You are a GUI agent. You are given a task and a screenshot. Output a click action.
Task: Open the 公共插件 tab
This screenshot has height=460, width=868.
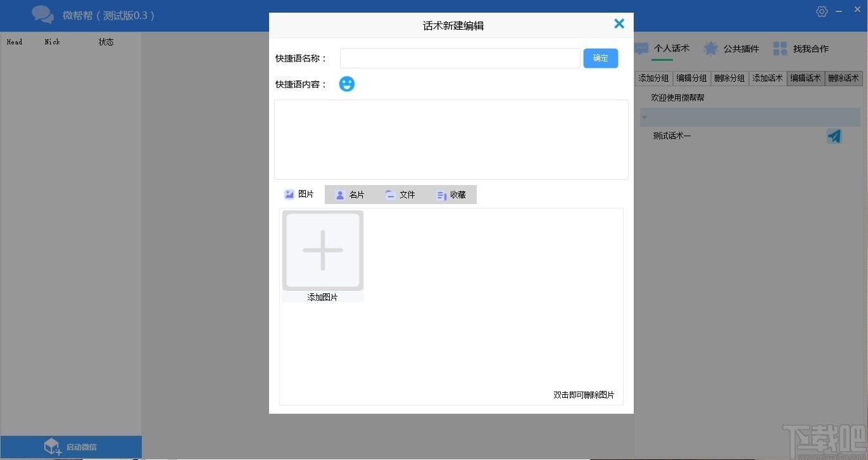click(x=731, y=49)
